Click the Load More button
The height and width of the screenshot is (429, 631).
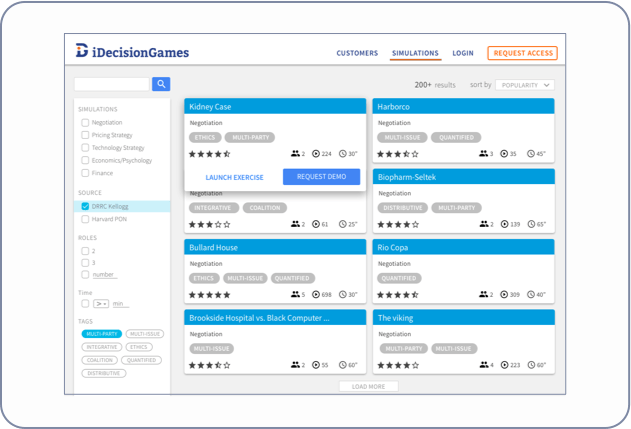368,386
